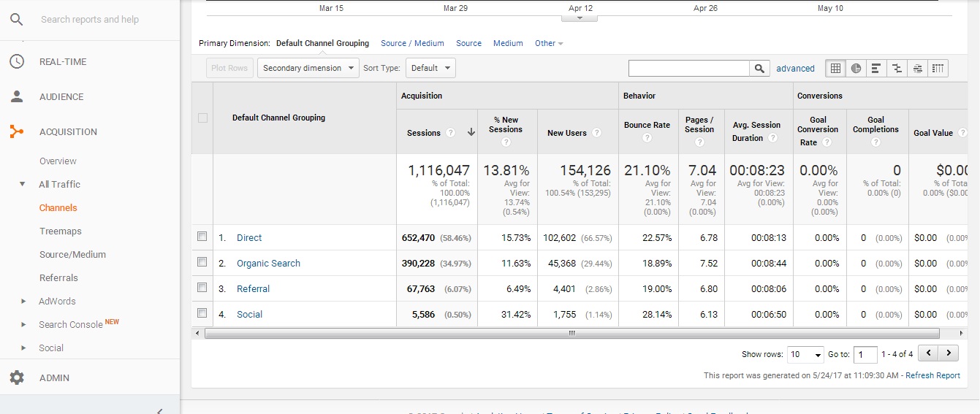Check the Social row checkbox

point(202,313)
